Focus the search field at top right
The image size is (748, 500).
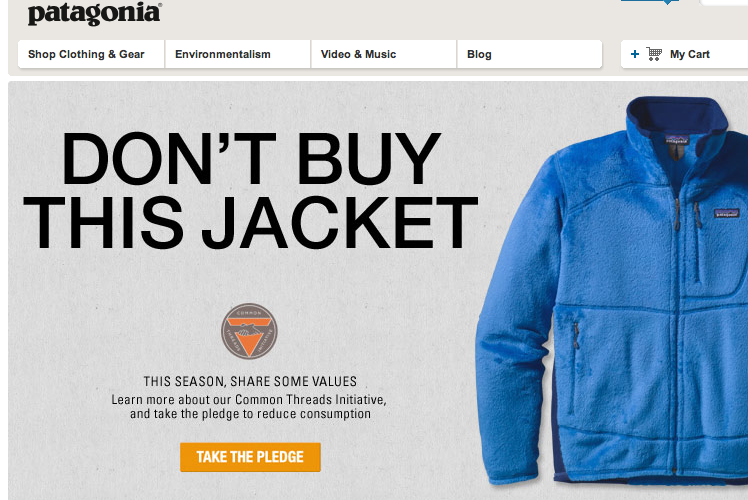(724, 2)
